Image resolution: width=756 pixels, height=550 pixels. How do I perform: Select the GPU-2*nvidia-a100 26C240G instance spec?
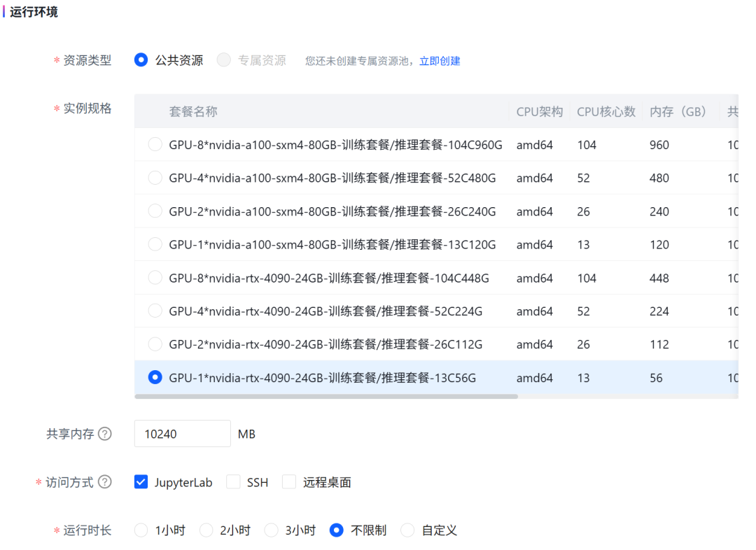pos(155,211)
